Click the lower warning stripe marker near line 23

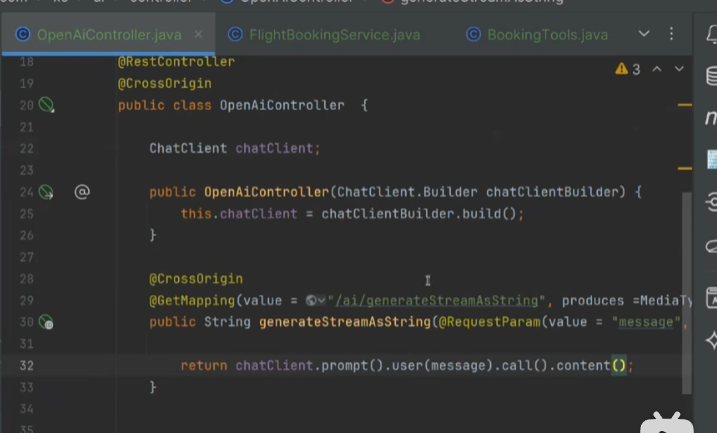pos(685,168)
